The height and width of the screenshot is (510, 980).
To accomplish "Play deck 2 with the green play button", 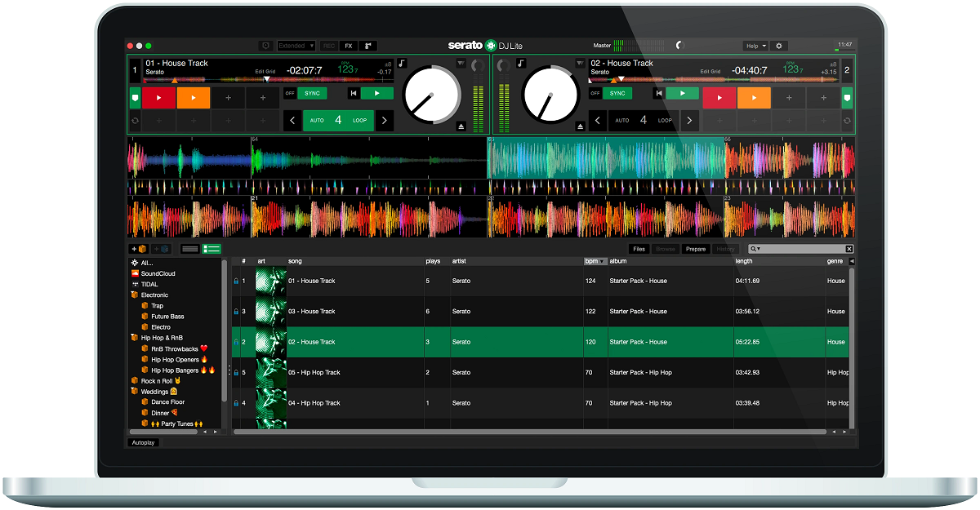I will 682,93.
